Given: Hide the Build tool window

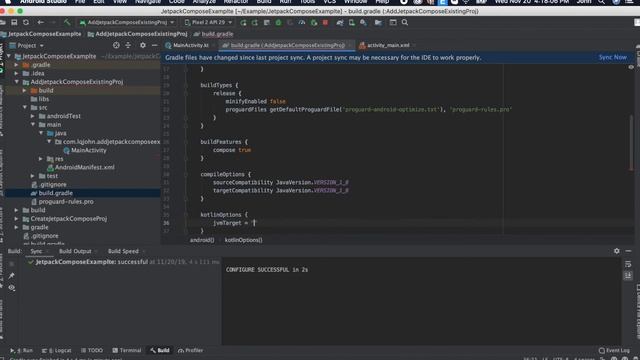Looking at the screenshot, I should pos(629,251).
